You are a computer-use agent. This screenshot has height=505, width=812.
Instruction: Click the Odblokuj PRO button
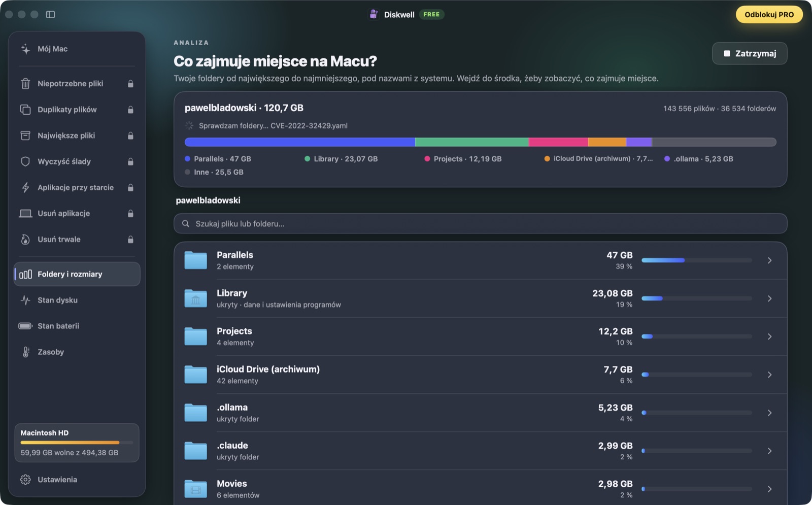click(x=769, y=14)
